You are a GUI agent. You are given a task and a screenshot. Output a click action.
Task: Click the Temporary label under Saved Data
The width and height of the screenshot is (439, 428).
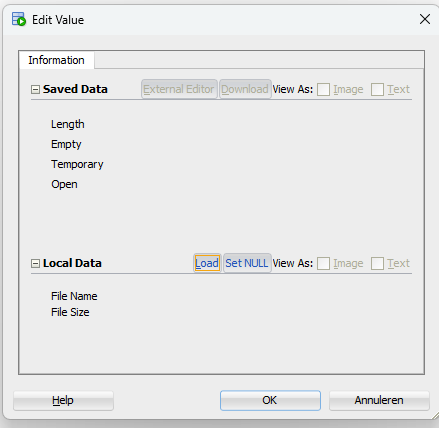tap(77, 164)
